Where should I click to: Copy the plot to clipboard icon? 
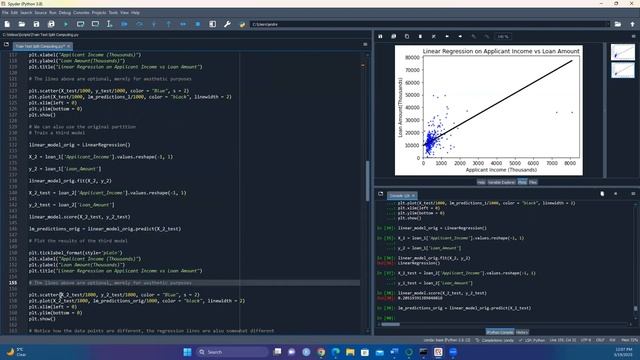click(407, 36)
